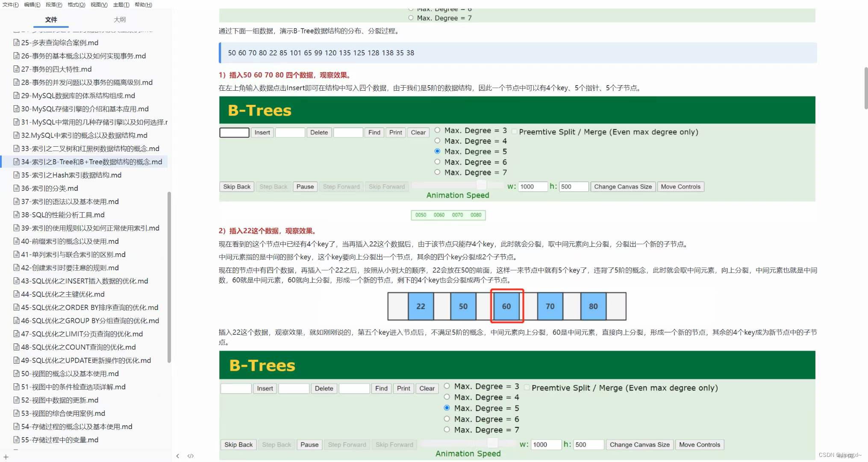Open 50-视图的概念以及基本使用.md
868x462 pixels.
(70, 373)
